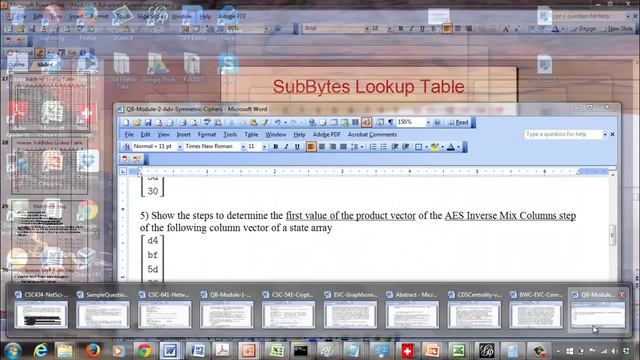Open Styles and Formatting pane icon
Screen dimensions: 640x360
(x=127, y=147)
